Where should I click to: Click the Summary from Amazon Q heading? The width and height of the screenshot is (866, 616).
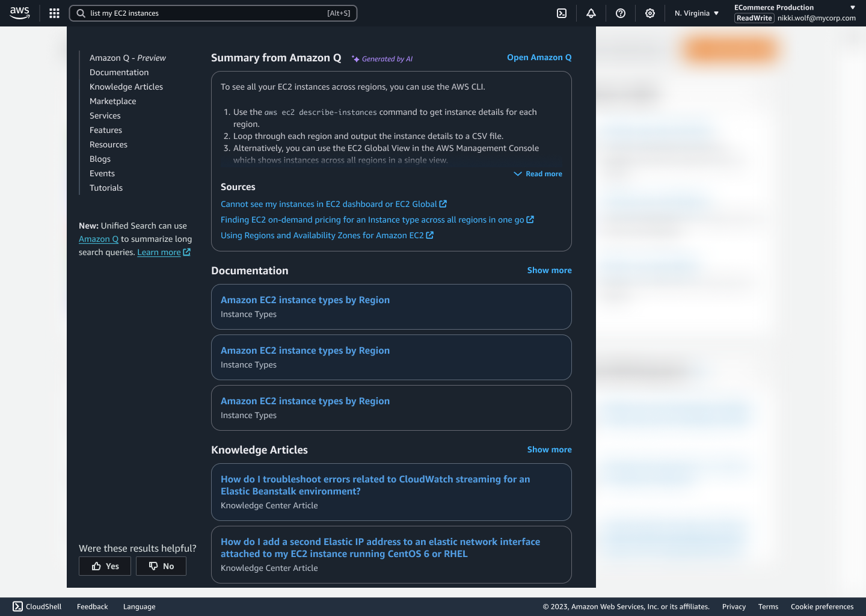coord(276,58)
